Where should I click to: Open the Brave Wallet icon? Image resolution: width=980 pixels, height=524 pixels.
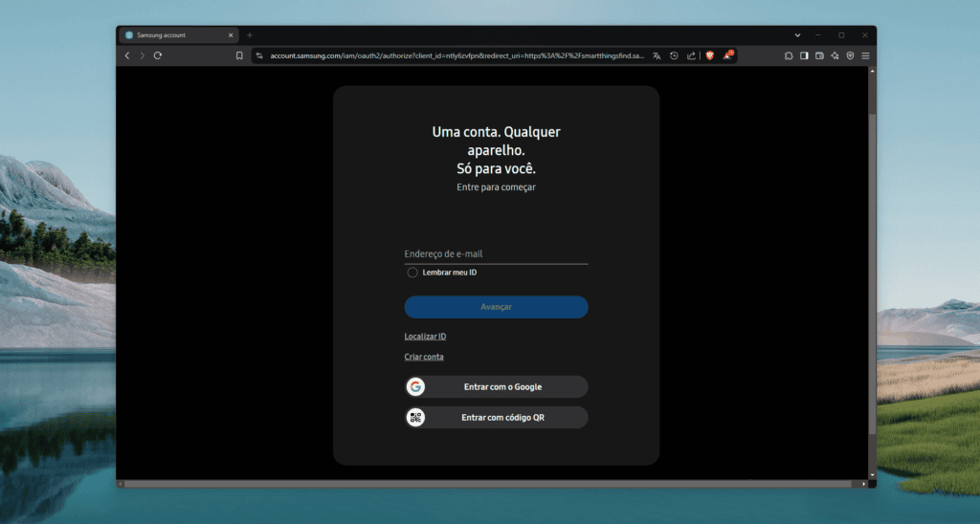[x=819, y=55]
